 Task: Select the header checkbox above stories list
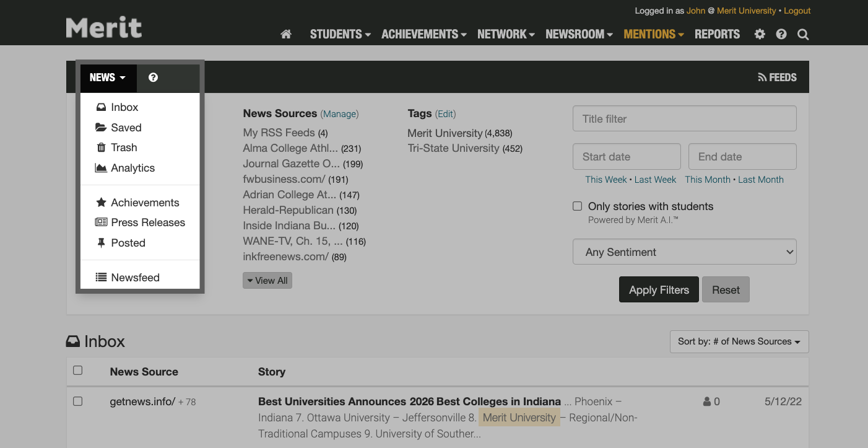tap(77, 370)
